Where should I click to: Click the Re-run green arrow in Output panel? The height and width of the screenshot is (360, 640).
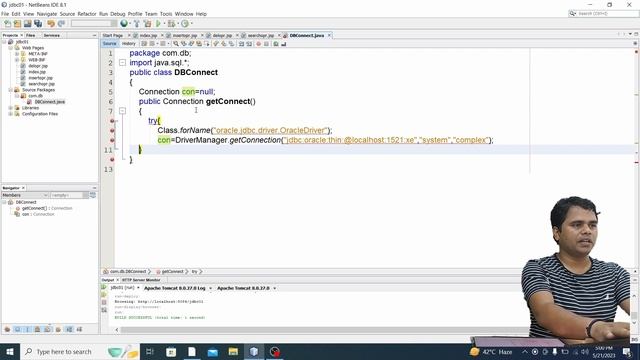104,287
